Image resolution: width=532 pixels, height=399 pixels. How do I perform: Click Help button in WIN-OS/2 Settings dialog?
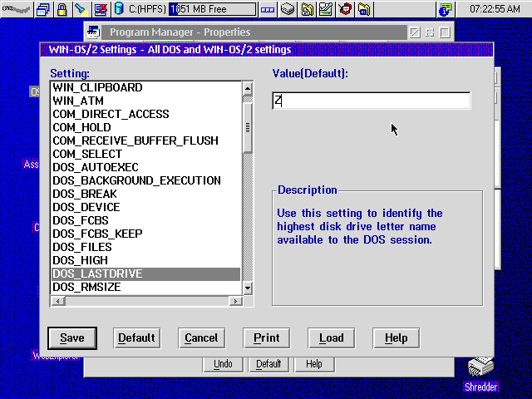point(396,338)
